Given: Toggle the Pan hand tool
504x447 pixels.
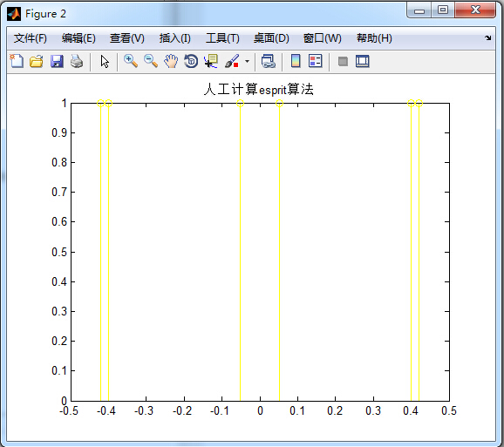Looking at the screenshot, I should (171, 61).
